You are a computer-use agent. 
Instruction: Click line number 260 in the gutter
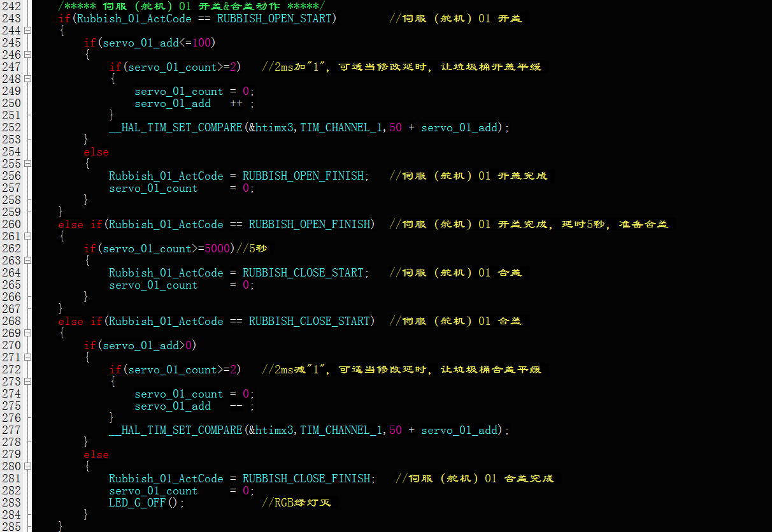coord(11,224)
